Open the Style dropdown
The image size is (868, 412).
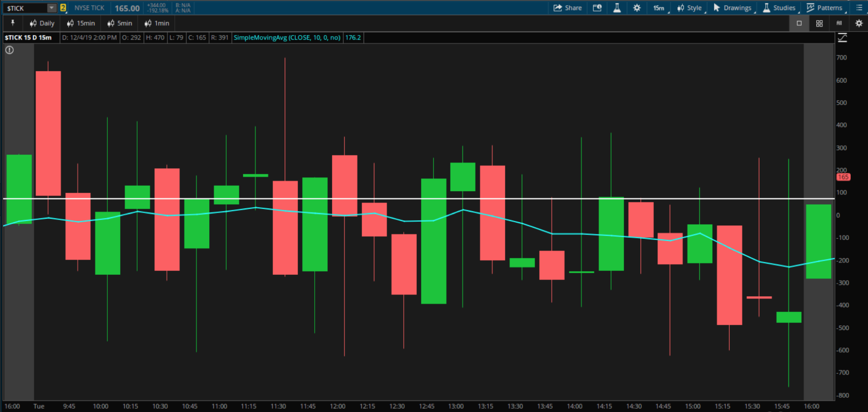coord(689,8)
